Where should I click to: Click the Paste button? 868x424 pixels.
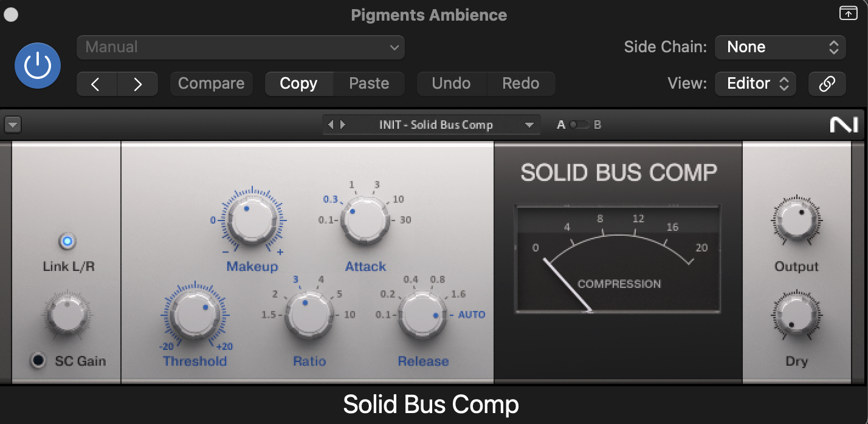pyautogui.click(x=369, y=84)
